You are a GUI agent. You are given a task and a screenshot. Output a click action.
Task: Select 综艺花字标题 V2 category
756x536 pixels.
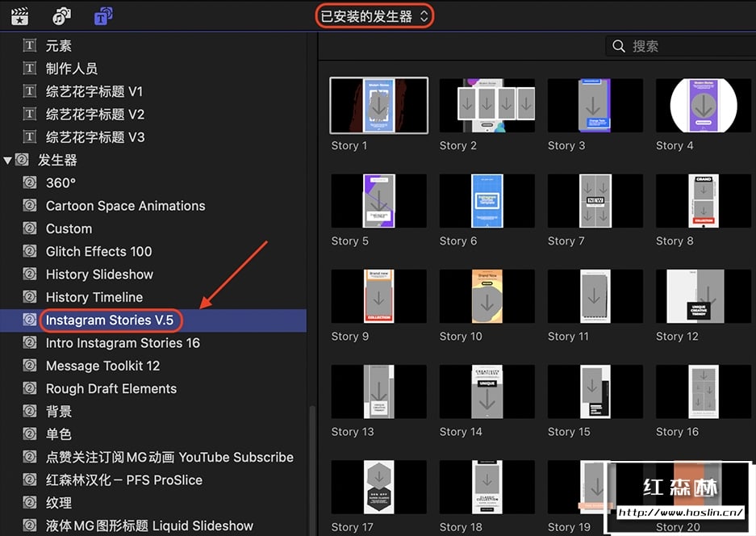tap(95, 115)
